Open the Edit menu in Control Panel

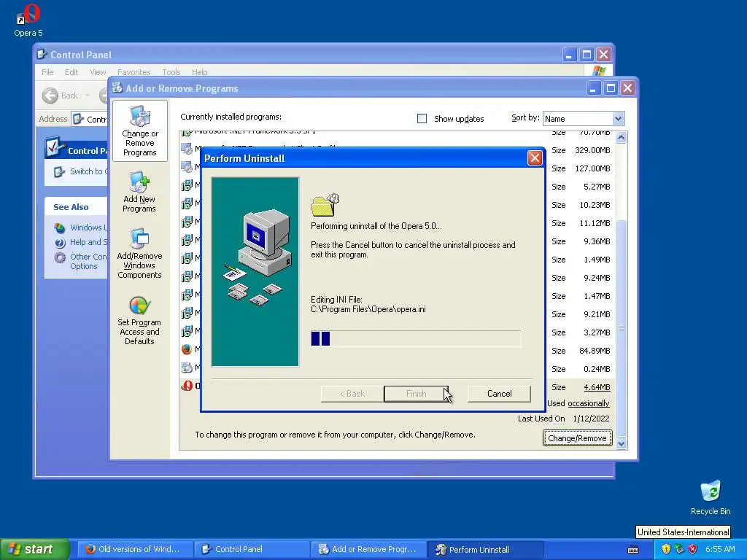71,72
